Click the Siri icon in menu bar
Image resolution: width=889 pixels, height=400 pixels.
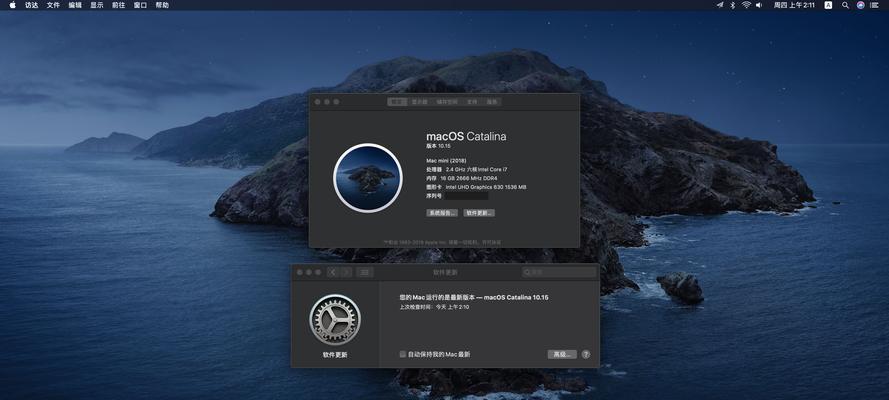coord(861,5)
